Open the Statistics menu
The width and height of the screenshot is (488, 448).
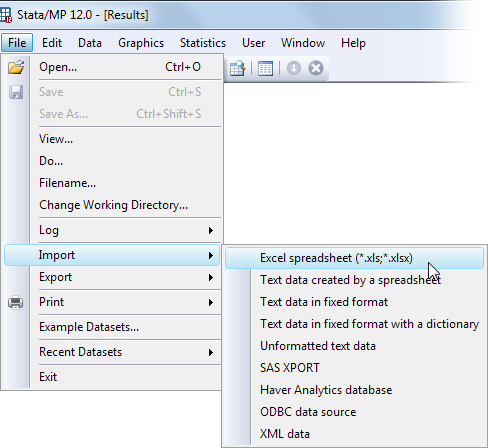(203, 43)
